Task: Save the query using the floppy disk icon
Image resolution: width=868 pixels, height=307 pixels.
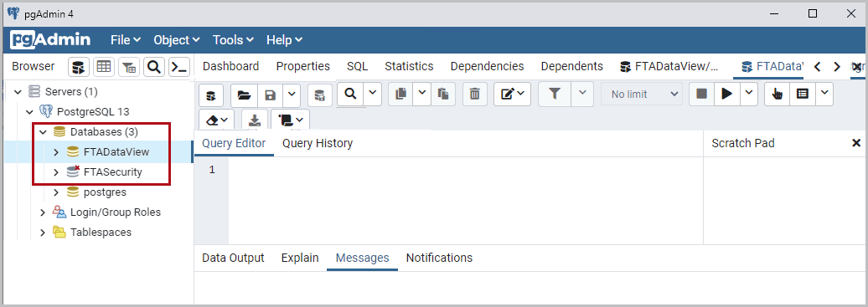Action: coord(270,95)
